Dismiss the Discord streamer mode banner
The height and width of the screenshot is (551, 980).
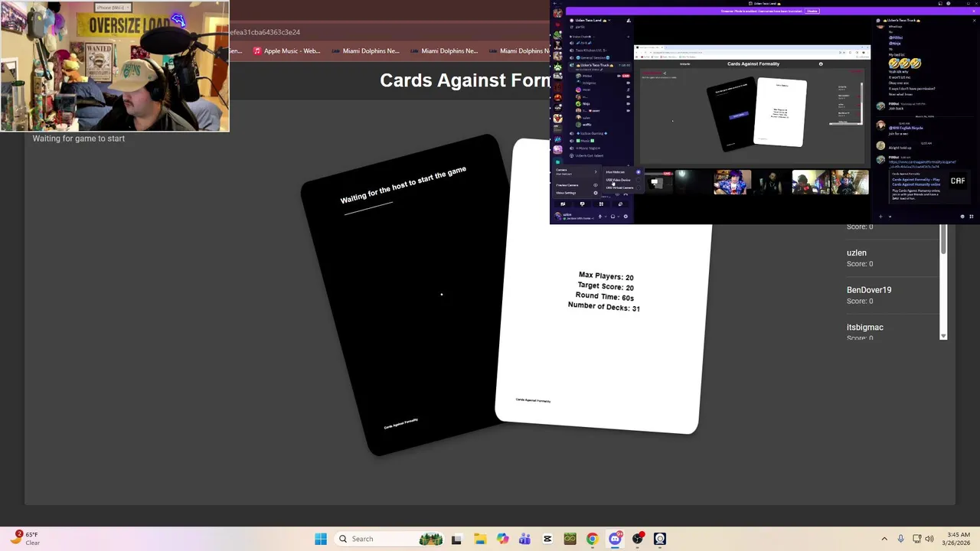974,11
